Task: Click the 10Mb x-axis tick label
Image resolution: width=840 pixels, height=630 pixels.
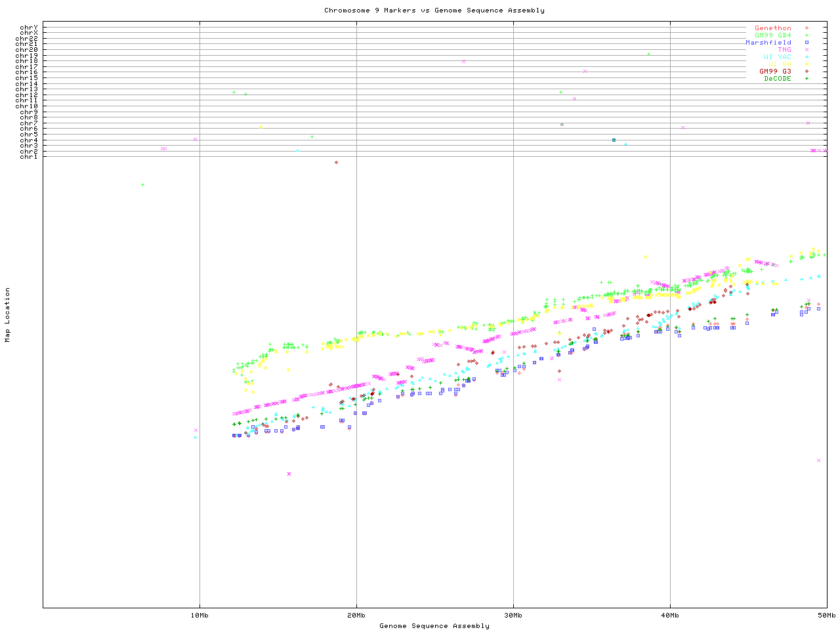Action: click(x=199, y=615)
